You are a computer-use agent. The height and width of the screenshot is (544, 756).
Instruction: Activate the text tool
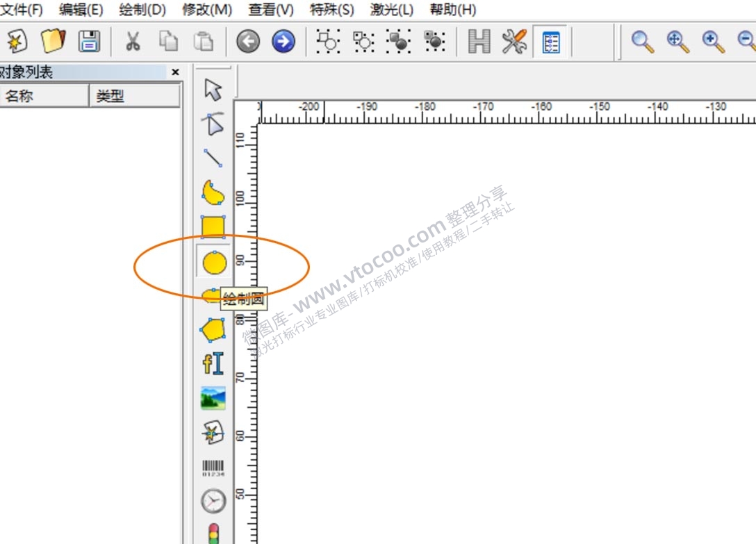coord(213,364)
